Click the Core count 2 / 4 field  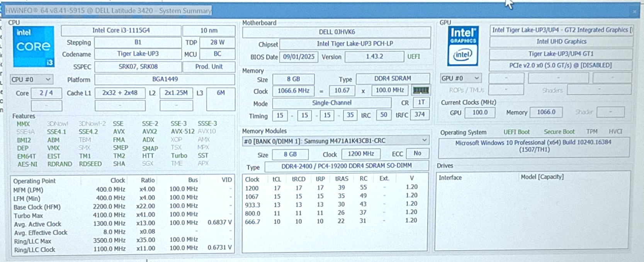pyautogui.click(x=46, y=93)
